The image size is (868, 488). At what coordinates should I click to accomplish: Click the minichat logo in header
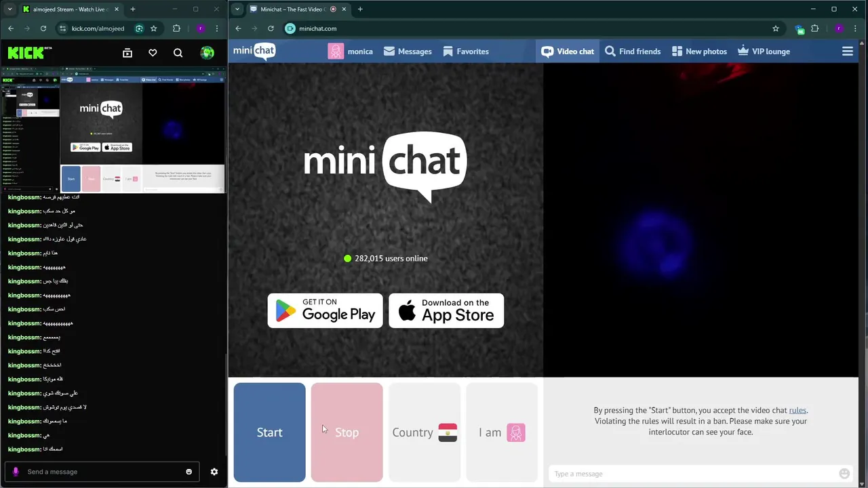coord(254,52)
